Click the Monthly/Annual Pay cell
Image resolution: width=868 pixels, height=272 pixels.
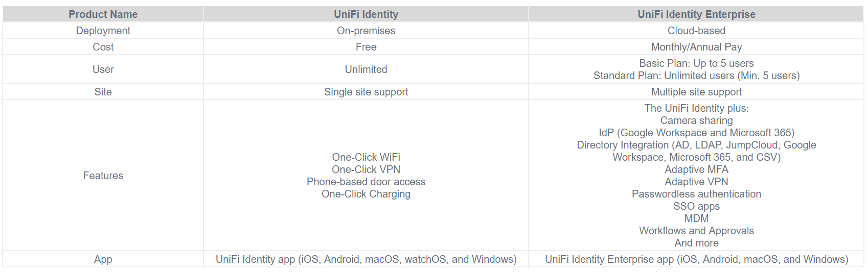click(x=696, y=47)
